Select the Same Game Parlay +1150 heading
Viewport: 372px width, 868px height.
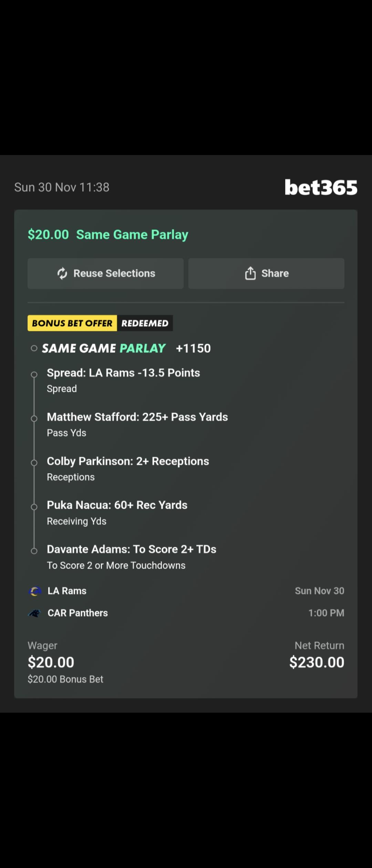pyautogui.click(x=126, y=348)
